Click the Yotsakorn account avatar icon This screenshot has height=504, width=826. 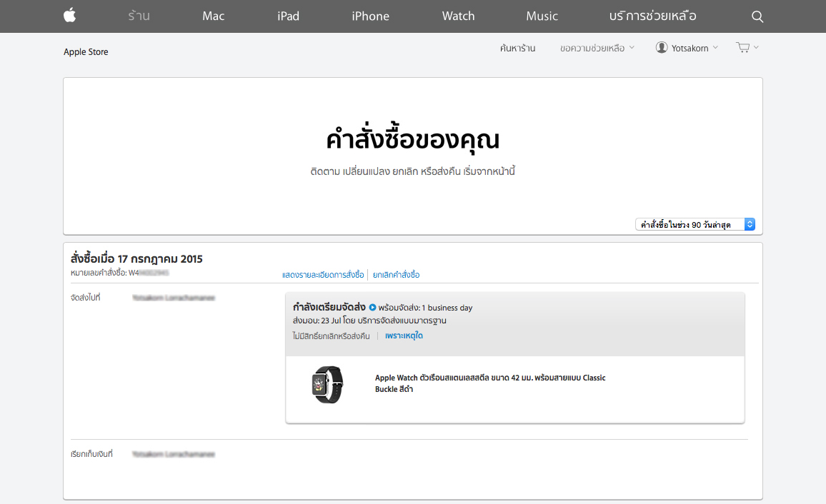coord(662,47)
